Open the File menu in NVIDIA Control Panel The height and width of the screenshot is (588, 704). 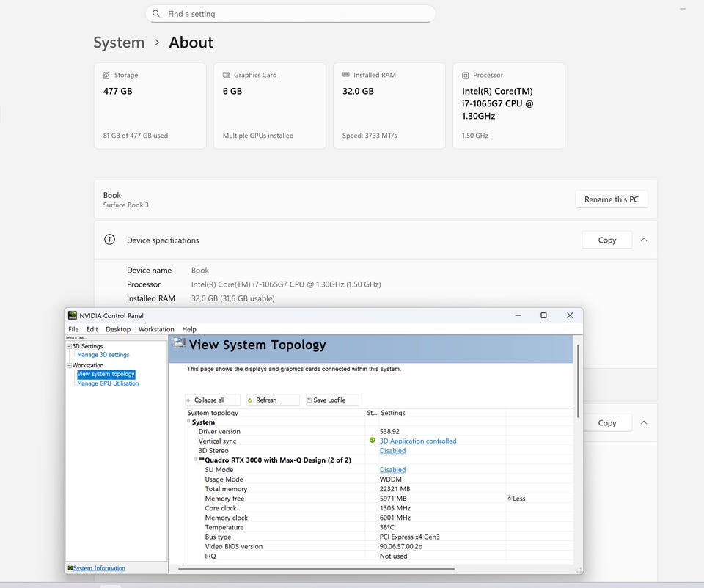pos(73,329)
